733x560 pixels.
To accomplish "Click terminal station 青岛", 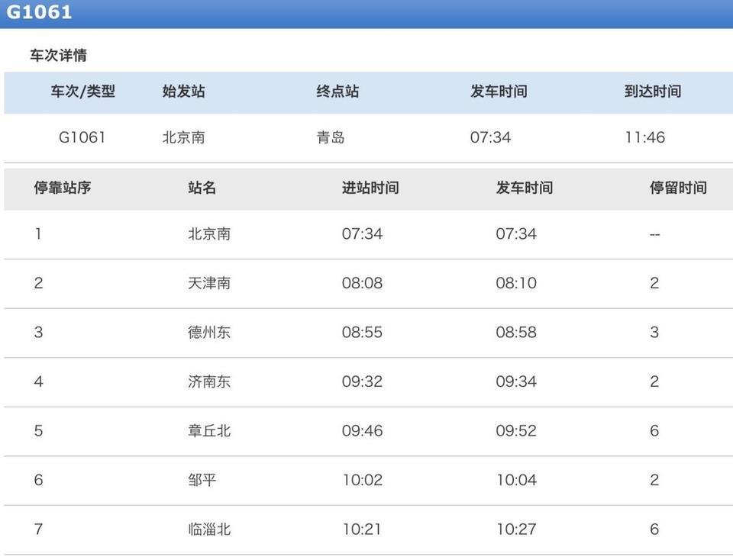I will pyautogui.click(x=331, y=137).
